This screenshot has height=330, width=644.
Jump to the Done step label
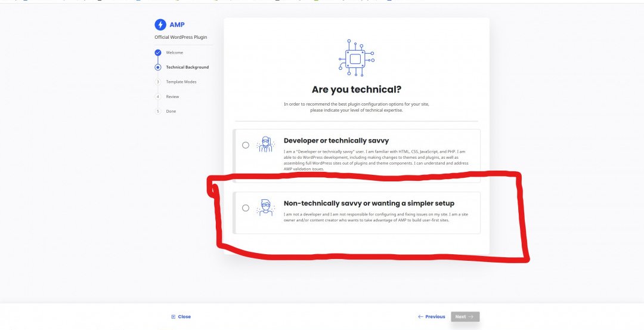pos(171,111)
